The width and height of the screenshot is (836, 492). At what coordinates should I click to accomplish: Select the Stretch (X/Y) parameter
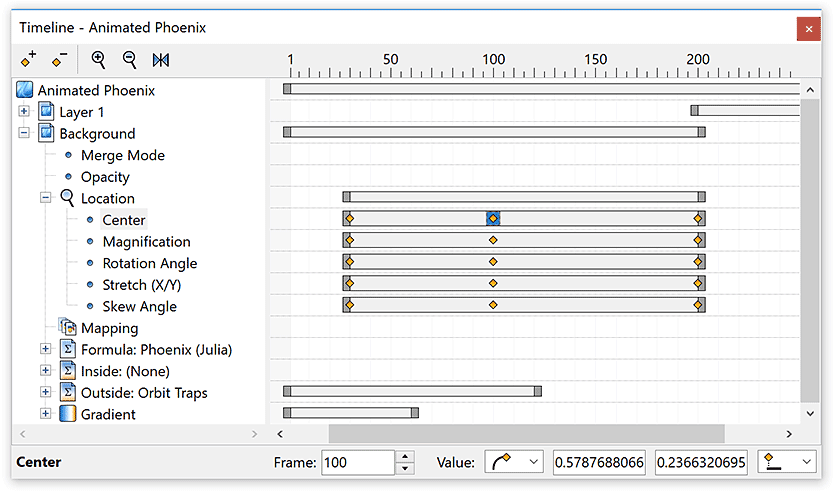142,285
